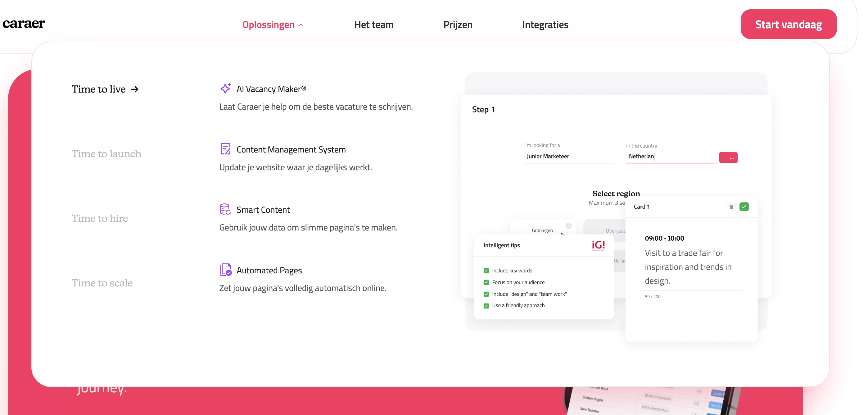Click the arrow next to Time to live
Screen dimensions: 868x415
click(135, 89)
